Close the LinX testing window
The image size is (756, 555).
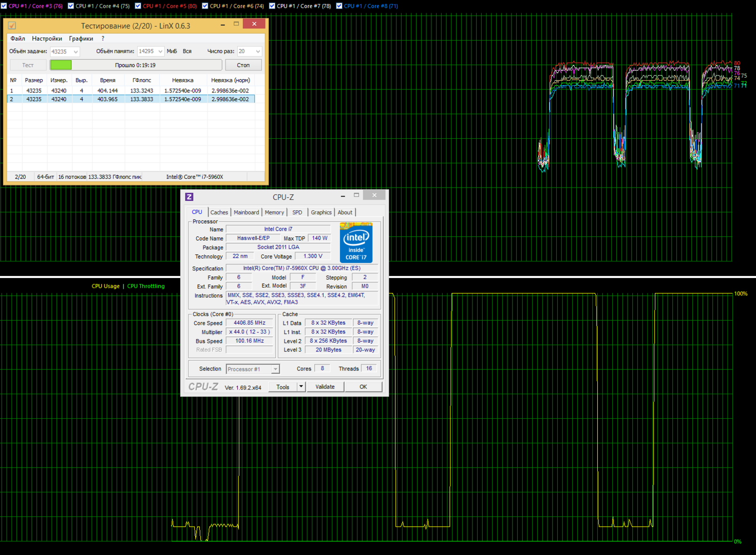tap(254, 24)
